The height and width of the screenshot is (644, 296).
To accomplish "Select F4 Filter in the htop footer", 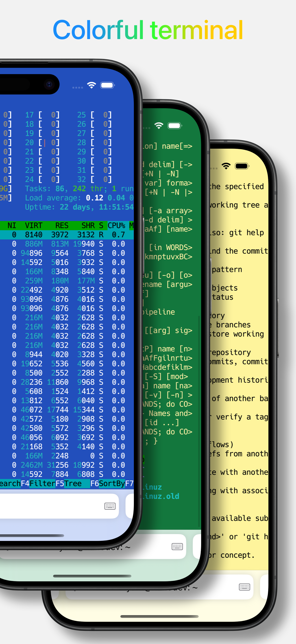I will coord(38,483).
